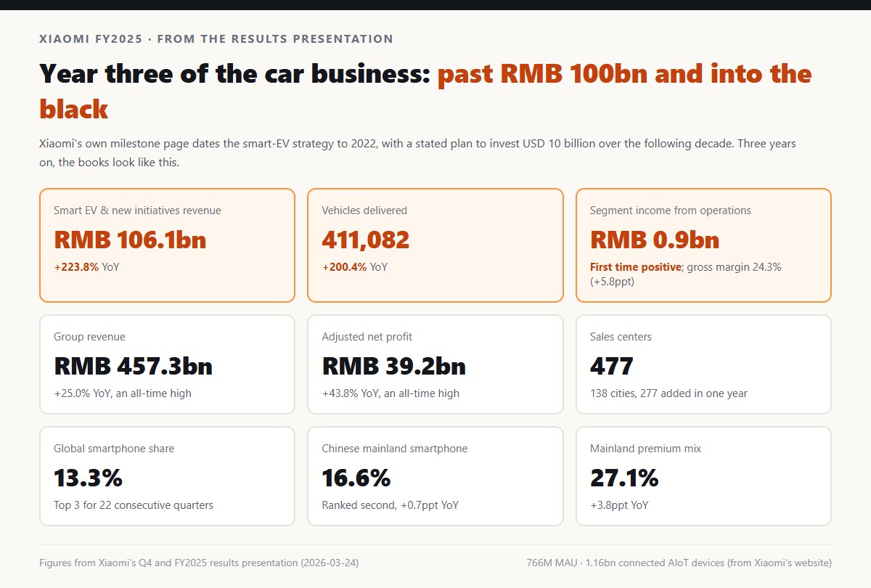This screenshot has height=588, width=871.
Task: Click the orange headline word 'black'
Action: coord(73,110)
